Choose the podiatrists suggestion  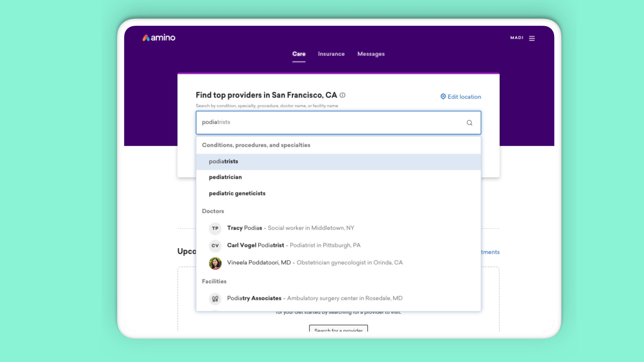(x=223, y=162)
